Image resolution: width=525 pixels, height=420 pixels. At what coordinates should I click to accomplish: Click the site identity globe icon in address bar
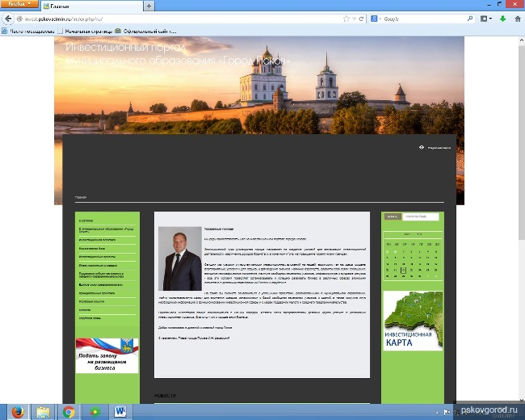pos(19,19)
